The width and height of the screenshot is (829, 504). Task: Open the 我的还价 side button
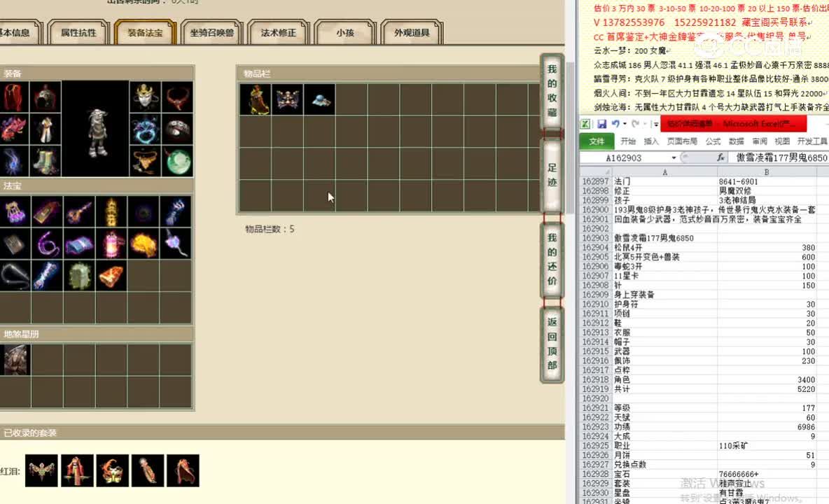(x=552, y=260)
